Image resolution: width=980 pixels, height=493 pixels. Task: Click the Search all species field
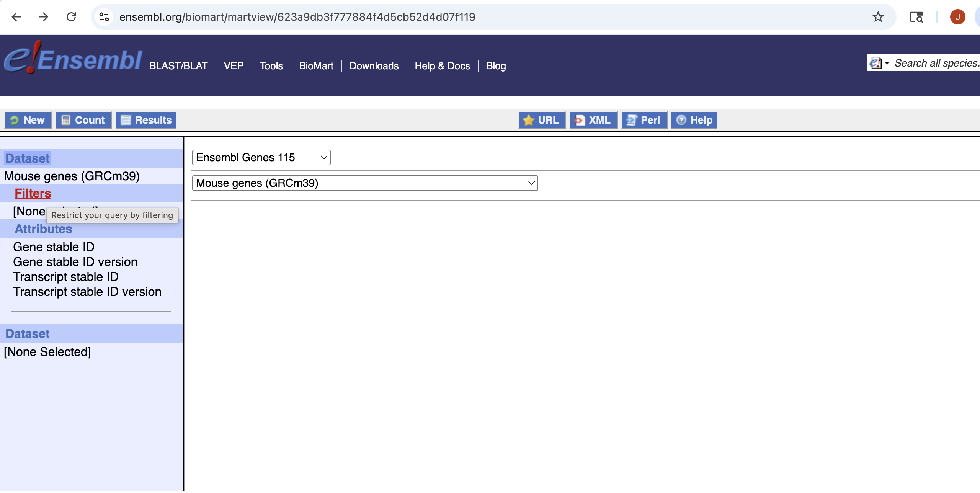pos(936,63)
